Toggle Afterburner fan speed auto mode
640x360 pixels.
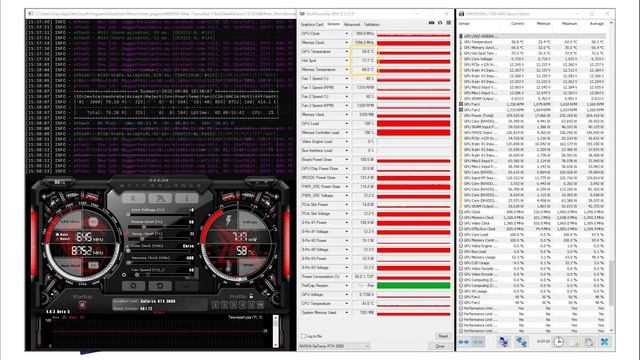pos(124,275)
